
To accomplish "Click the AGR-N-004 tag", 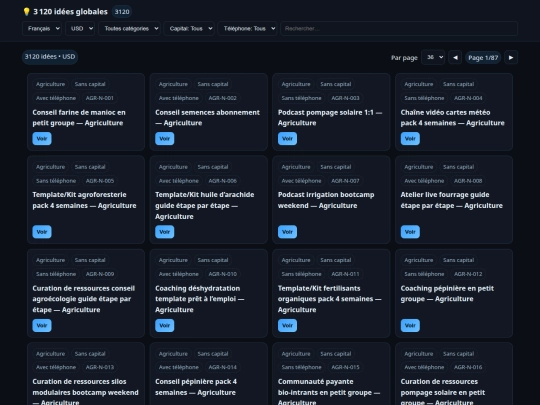I will coord(468,98).
